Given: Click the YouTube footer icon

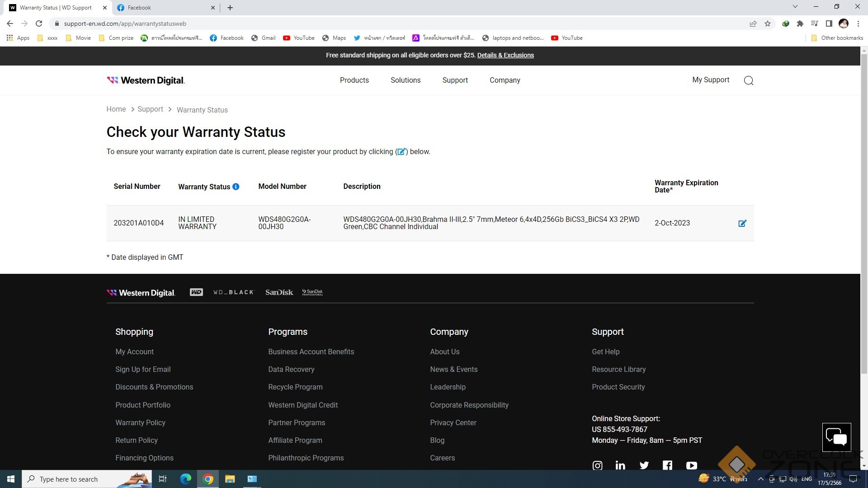Looking at the screenshot, I should (x=691, y=465).
